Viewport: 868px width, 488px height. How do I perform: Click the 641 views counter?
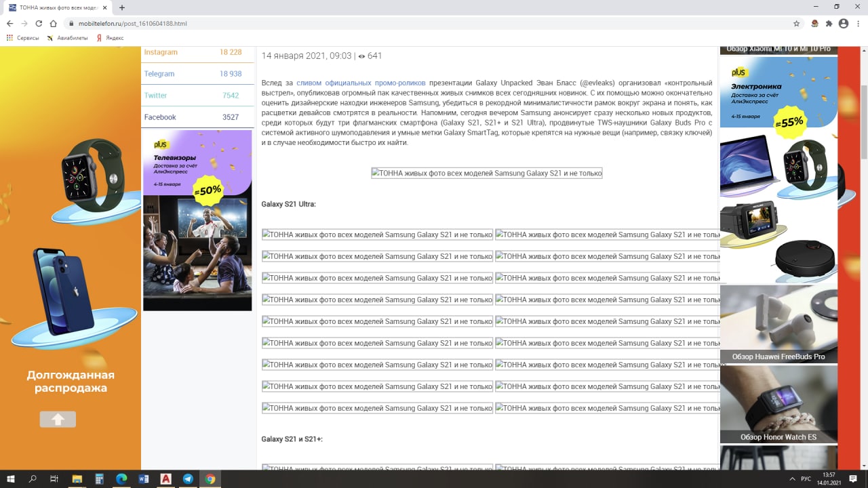[x=370, y=56]
